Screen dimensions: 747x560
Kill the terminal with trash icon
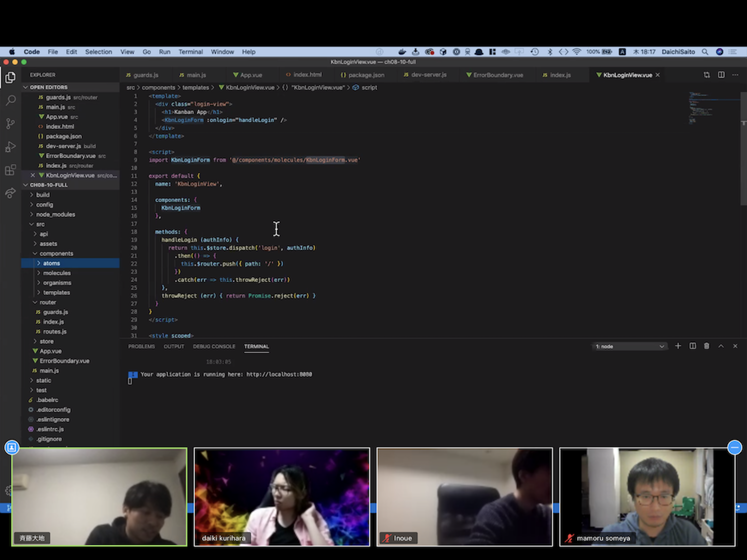coord(707,346)
